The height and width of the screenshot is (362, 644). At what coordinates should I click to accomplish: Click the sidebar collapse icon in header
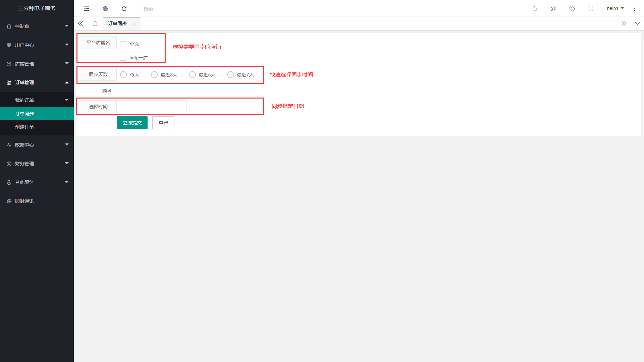tap(87, 9)
